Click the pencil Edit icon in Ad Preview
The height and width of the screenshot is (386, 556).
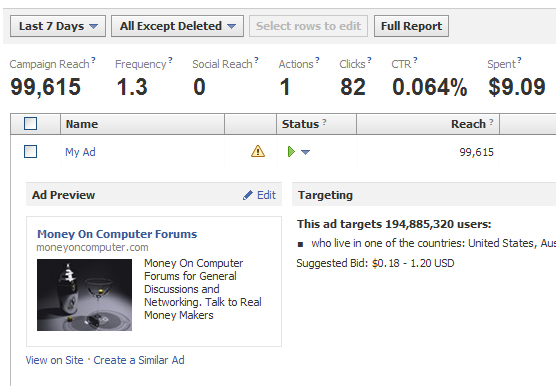[248, 195]
